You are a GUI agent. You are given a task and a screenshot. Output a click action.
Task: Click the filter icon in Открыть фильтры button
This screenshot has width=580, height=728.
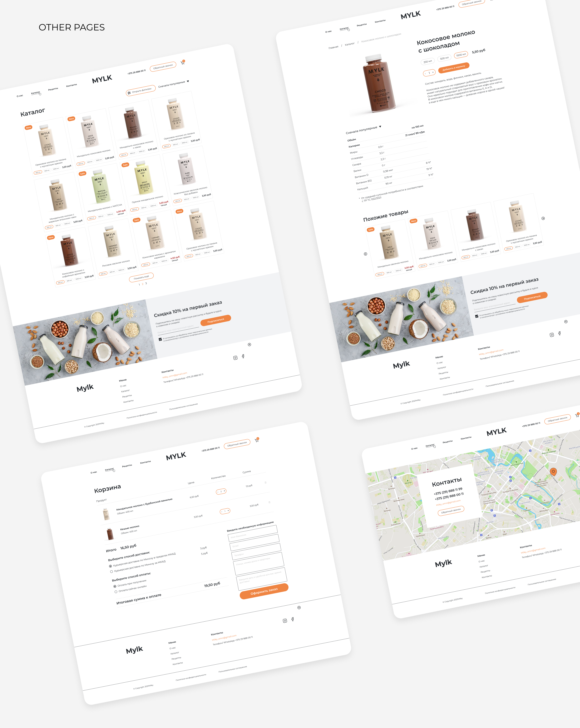(x=129, y=93)
